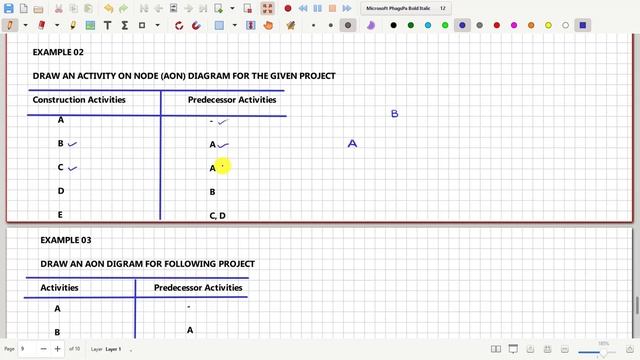Insert a new page after current
Image resolution: width=640 pixels, height=360 pixels.
point(218,8)
